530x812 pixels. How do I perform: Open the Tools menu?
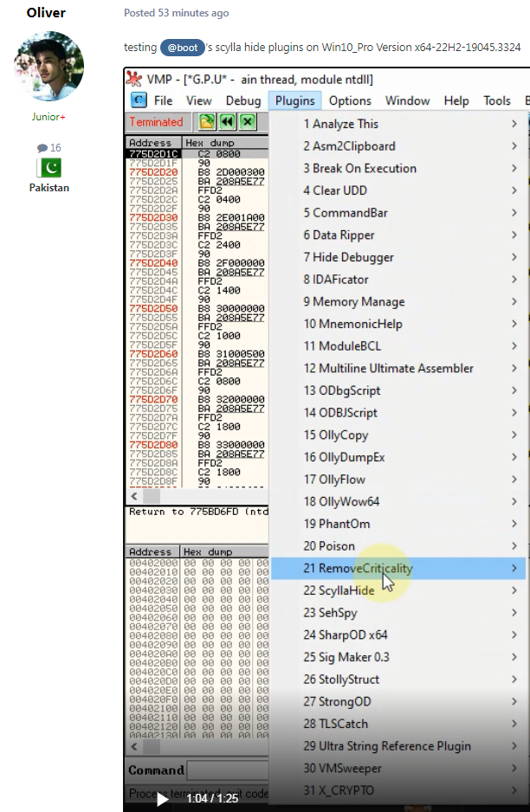click(x=497, y=100)
